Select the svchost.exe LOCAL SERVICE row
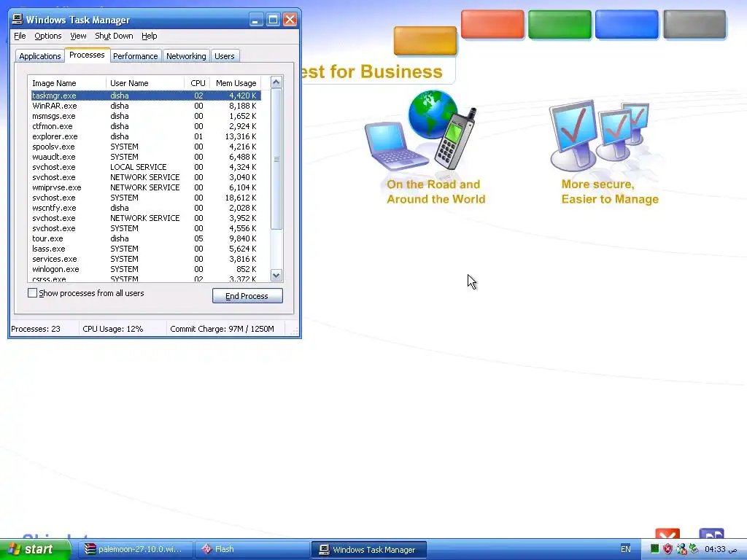 pyautogui.click(x=146, y=167)
